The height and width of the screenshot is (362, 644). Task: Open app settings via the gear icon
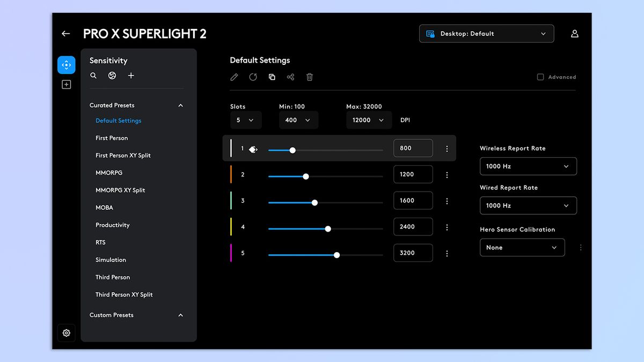pos(66,333)
